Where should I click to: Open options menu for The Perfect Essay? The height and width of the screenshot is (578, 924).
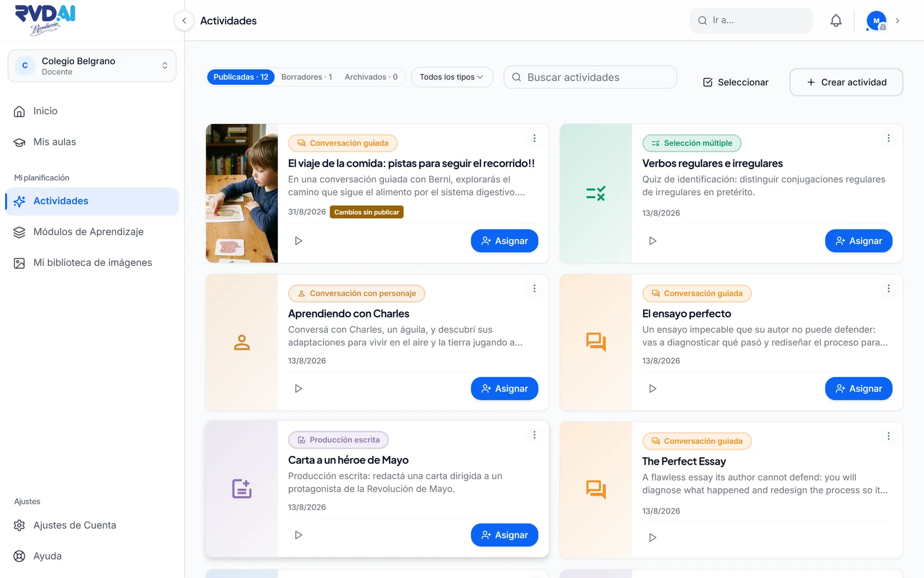(889, 436)
